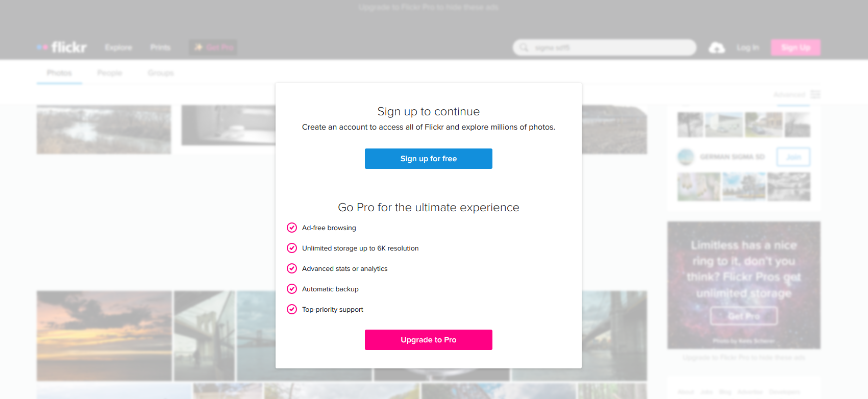Click Get Pro in the Limitless ad
Screen dimensions: 868x399
[744, 316]
